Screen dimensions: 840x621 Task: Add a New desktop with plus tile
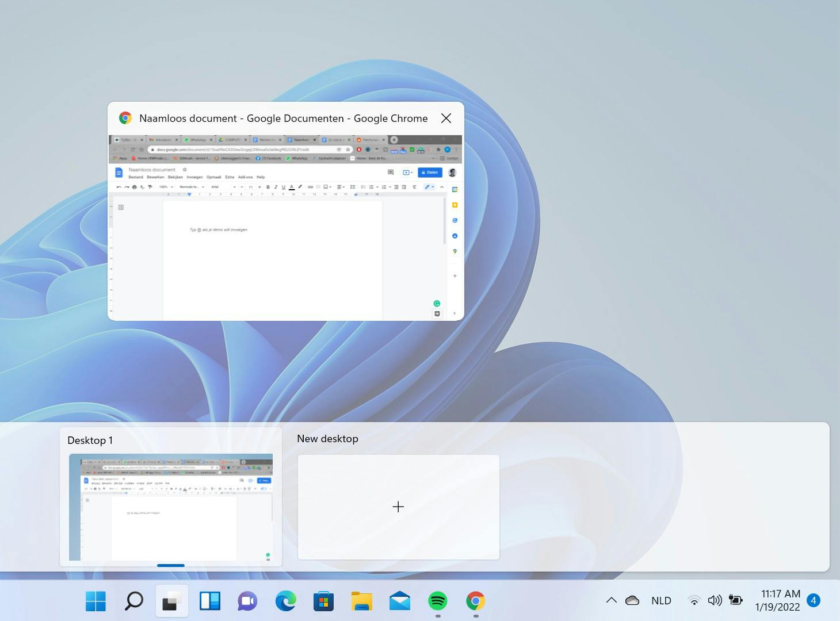[398, 507]
